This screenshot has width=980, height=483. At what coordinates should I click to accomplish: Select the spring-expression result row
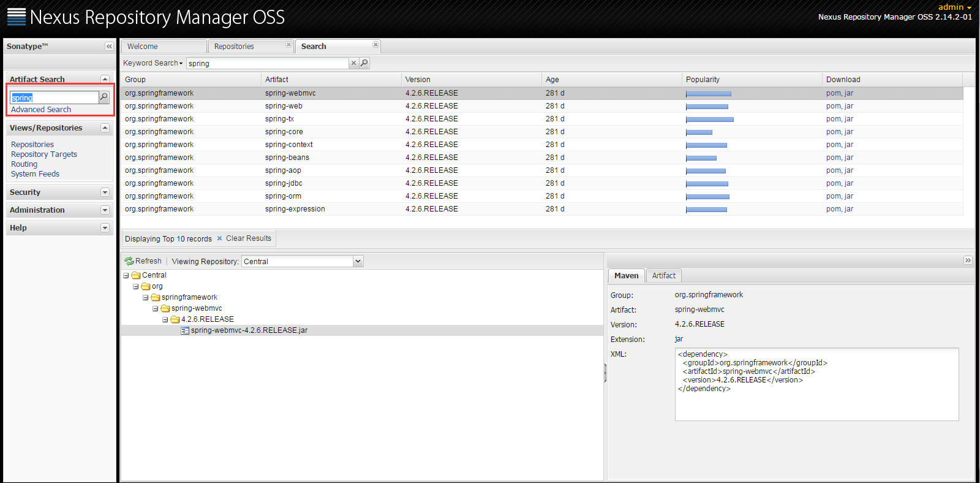542,209
